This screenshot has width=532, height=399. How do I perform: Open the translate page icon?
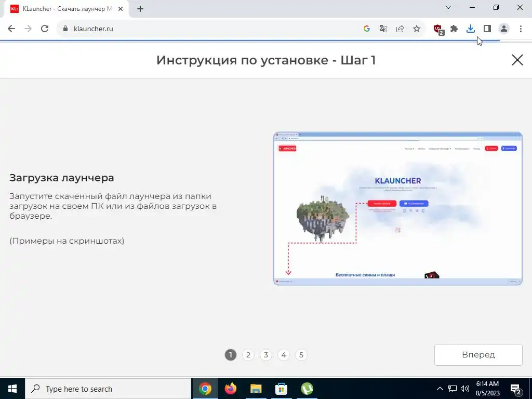(383, 29)
